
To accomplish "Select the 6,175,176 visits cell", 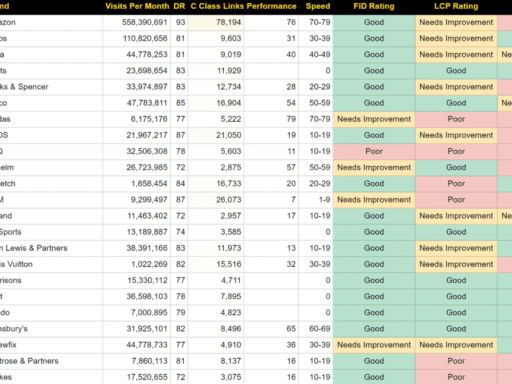I will click(137, 119).
